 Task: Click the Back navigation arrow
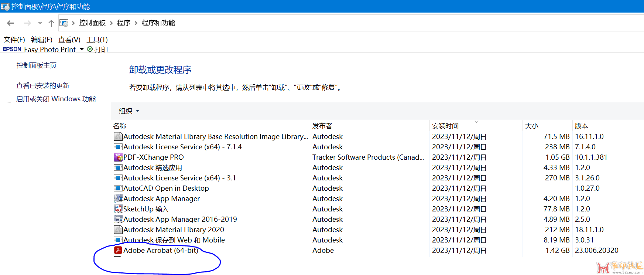tap(11, 23)
